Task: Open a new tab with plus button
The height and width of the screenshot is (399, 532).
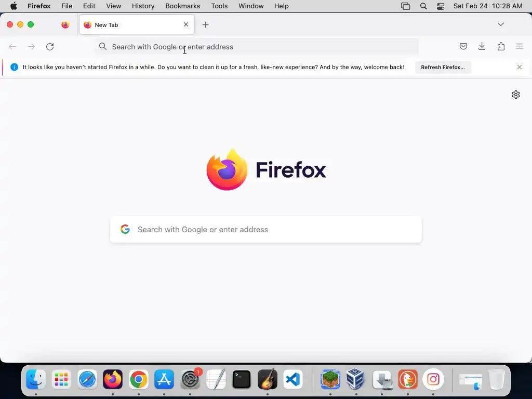Action: pyautogui.click(x=205, y=25)
